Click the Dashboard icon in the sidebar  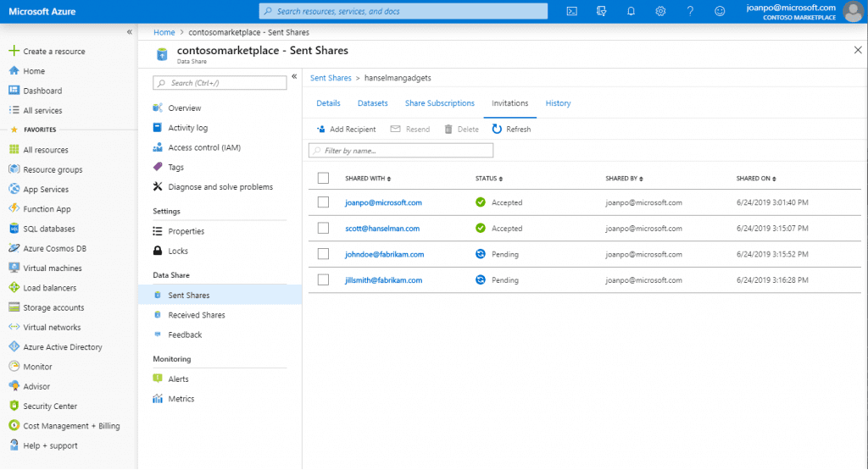coord(14,90)
